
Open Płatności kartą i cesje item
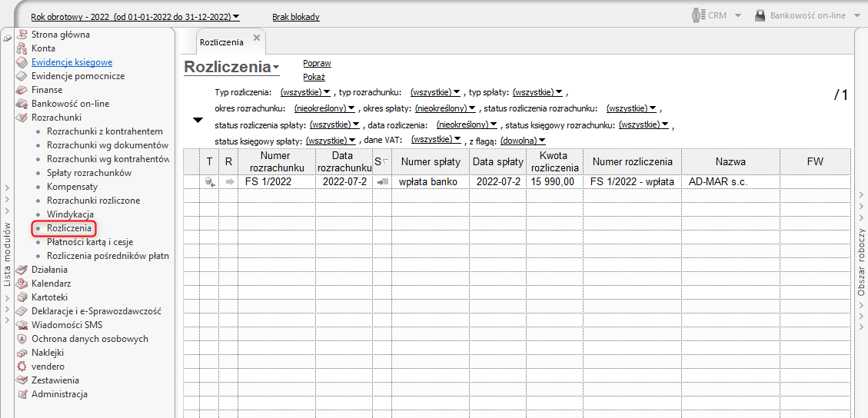(90, 242)
